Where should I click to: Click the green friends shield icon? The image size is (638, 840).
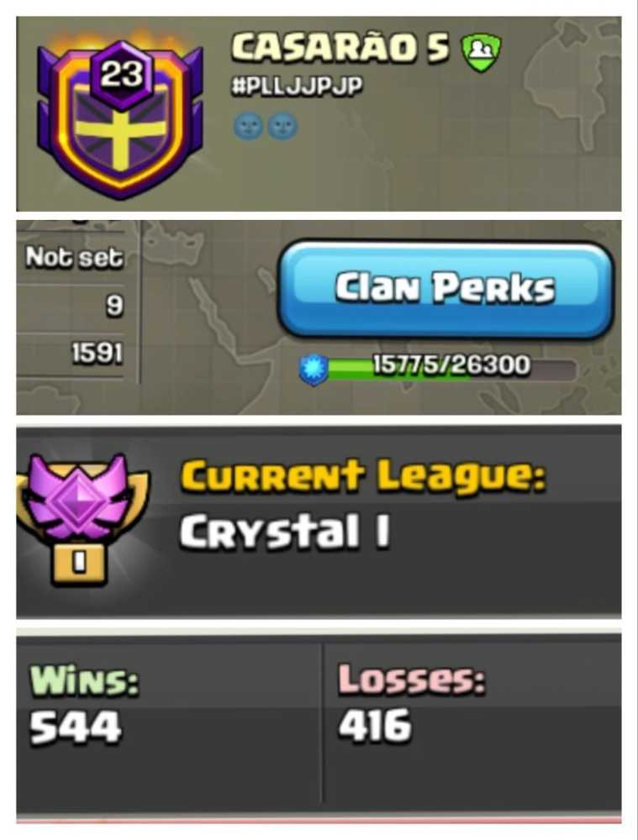tap(482, 51)
